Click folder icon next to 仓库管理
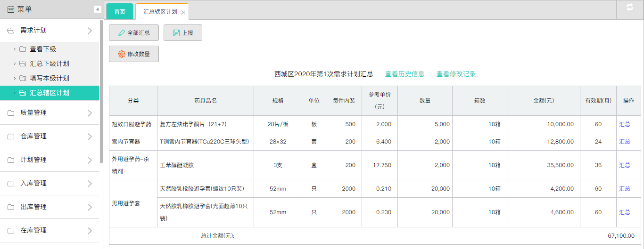 click(11, 137)
